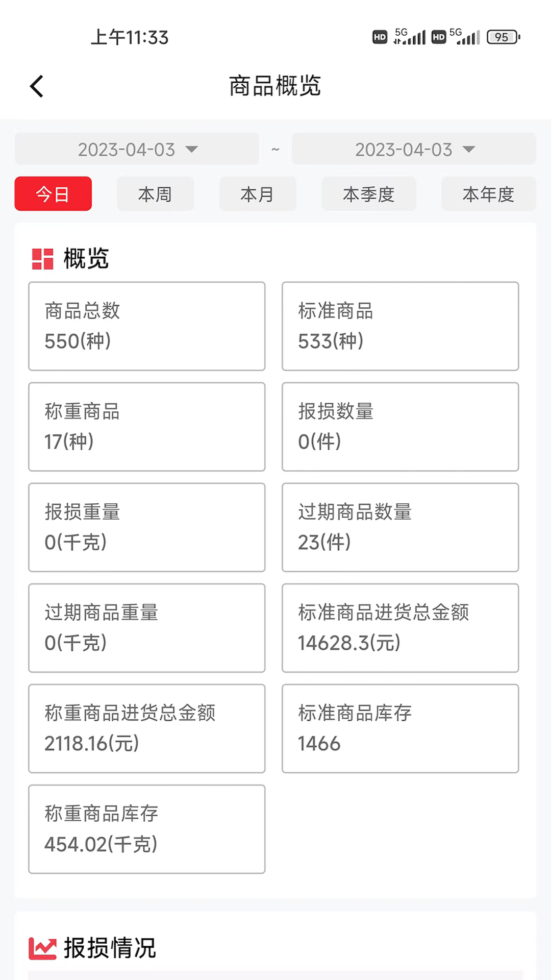Tap the 报损数量 card
Screen dimensions: 551x980
(400, 427)
